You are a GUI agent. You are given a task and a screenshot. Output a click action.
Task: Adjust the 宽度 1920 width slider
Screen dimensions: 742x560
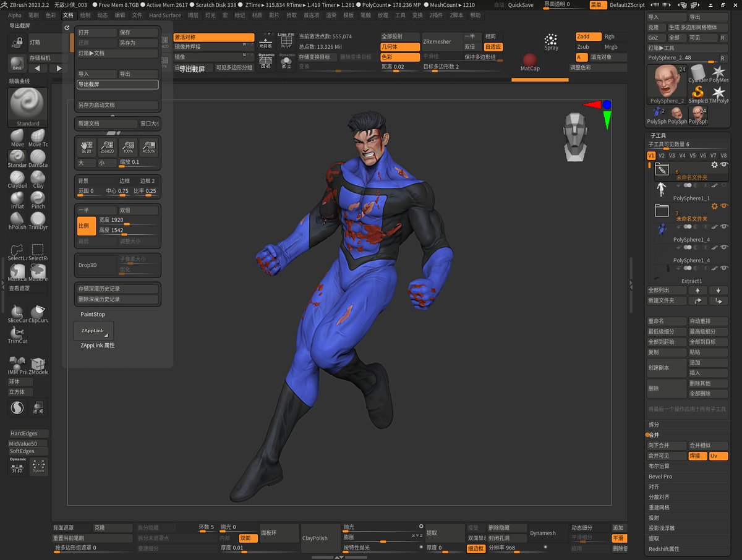(x=128, y=221)
